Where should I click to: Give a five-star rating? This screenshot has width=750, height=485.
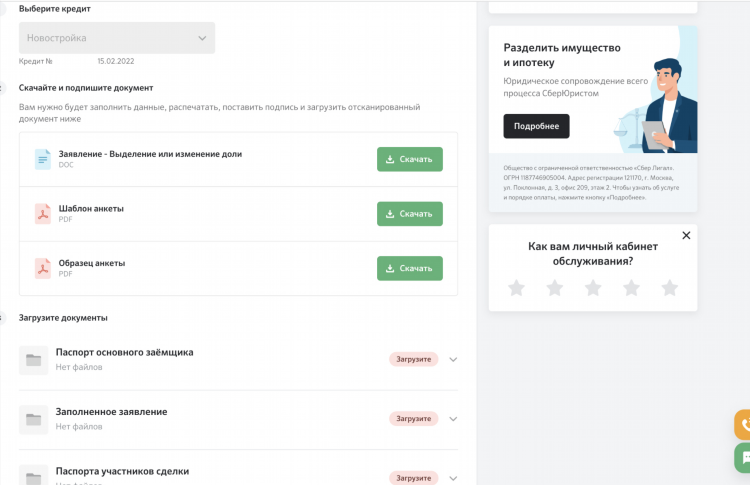pos(670,288)
